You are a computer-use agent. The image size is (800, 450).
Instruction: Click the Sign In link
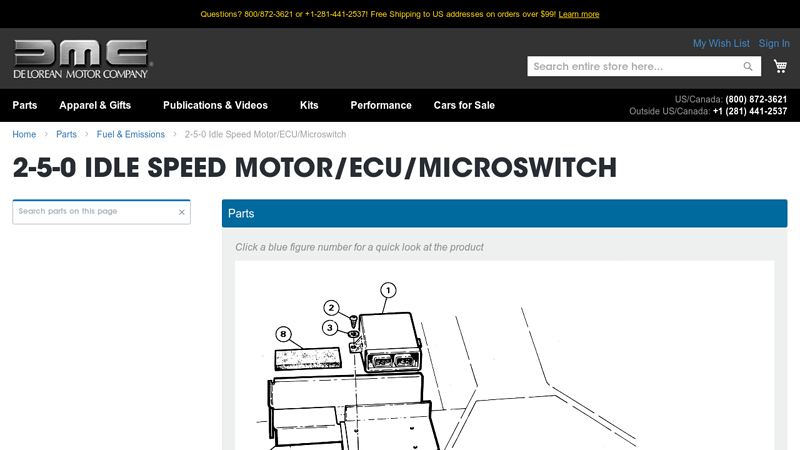pos(774,43)
